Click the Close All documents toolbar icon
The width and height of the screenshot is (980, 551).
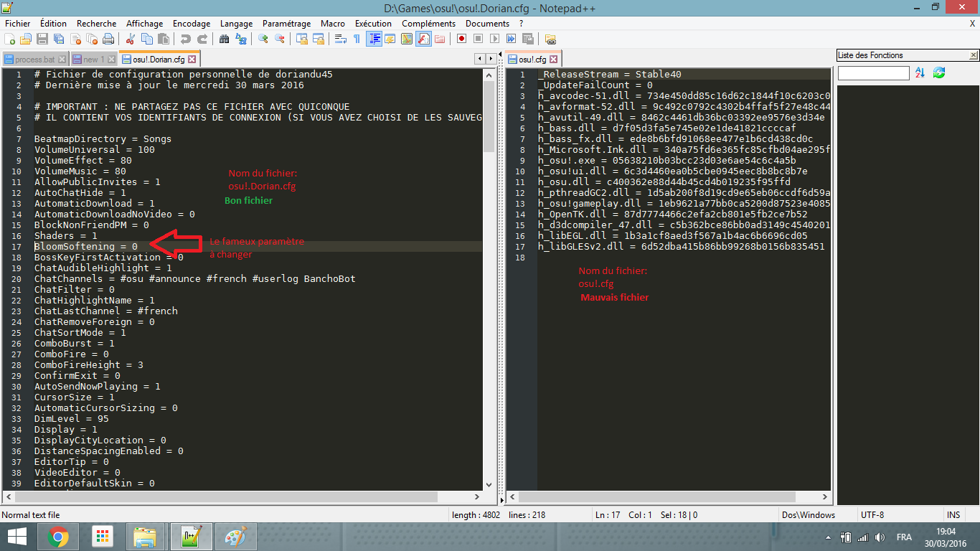click(x=92, y=39)
